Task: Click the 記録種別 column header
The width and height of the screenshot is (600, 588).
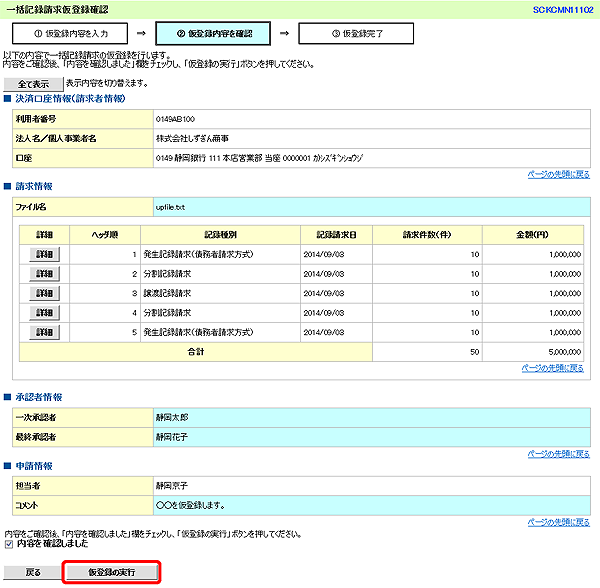Action: click(x=220, y=235)
